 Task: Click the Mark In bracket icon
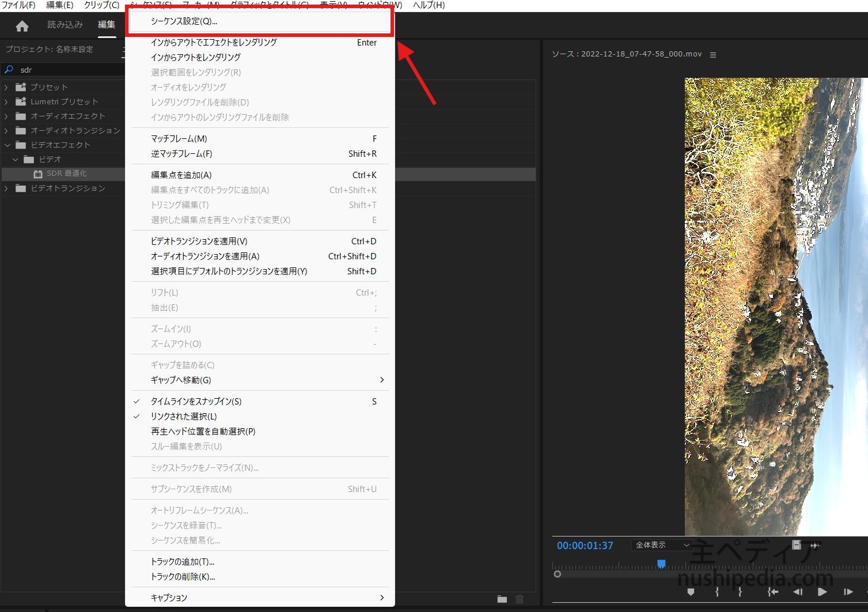pyautogui.click(x=717, y=592)
